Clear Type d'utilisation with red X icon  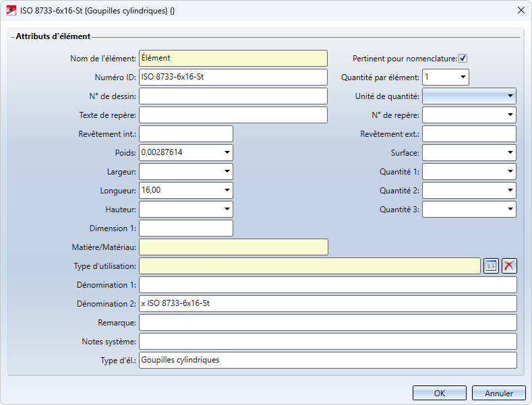(x=509, y=266)
